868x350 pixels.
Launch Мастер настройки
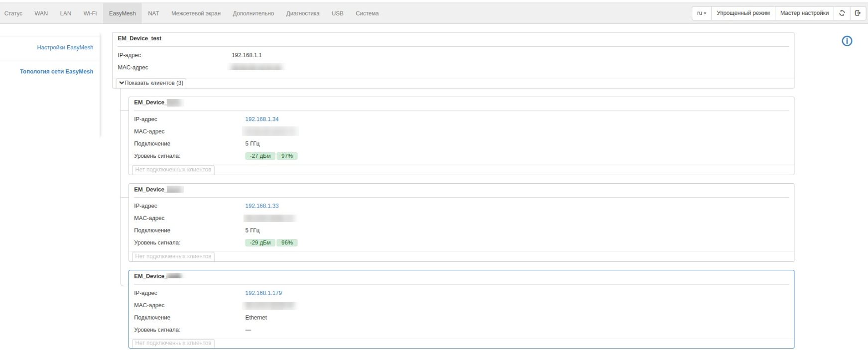point(804,13)
